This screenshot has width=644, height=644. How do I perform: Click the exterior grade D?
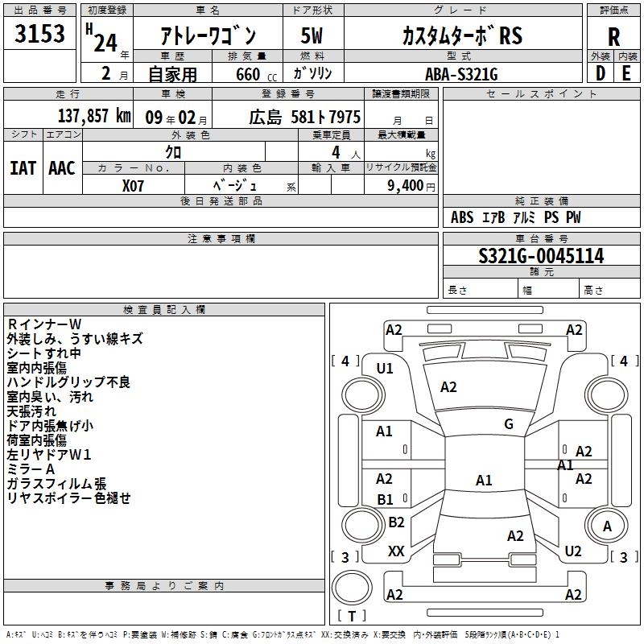click(600, 73)
